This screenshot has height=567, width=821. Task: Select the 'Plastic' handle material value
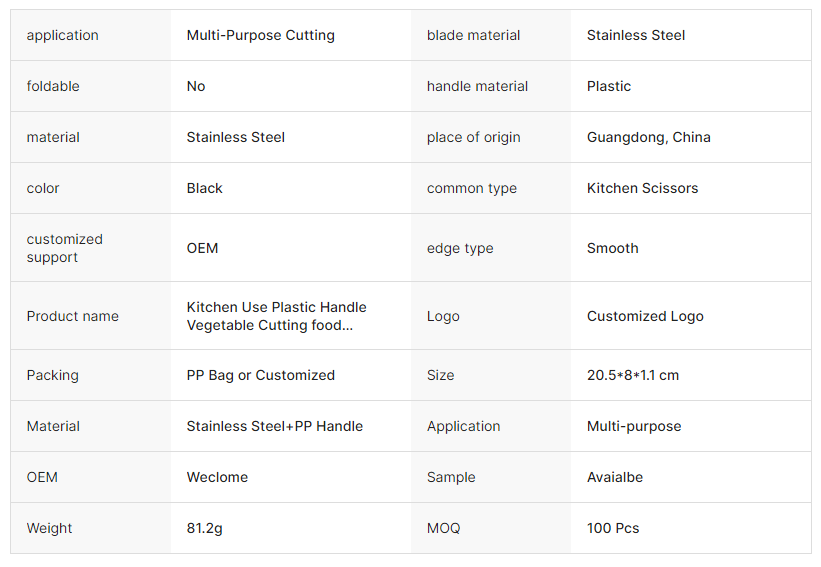[609, 86]
